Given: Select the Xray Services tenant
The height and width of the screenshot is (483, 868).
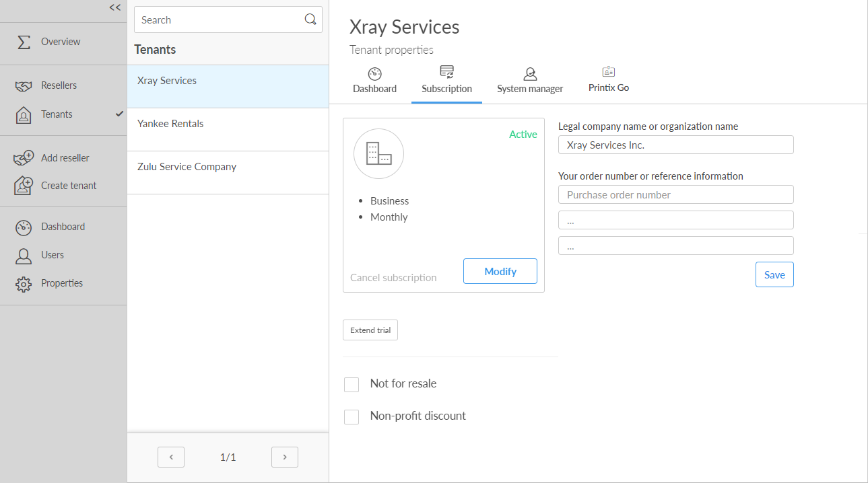Looking at the screenshot, I should pyautogui.click(x=228, y=86).
